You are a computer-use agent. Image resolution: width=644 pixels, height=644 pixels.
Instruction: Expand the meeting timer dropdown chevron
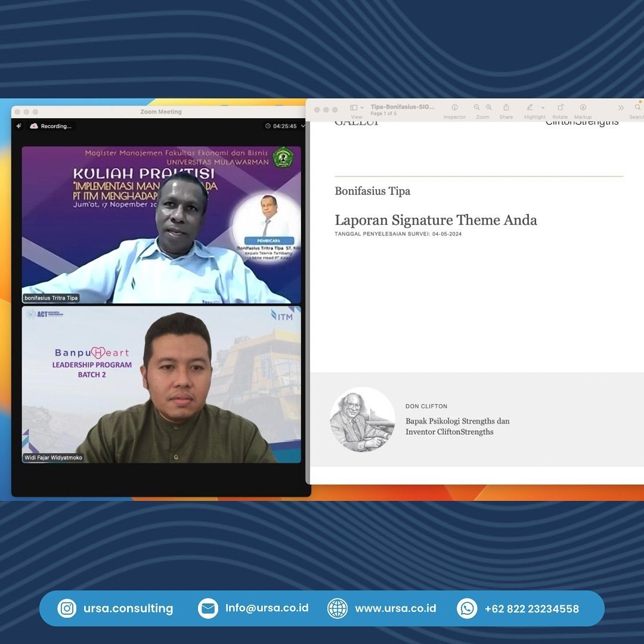coord(303,126)
